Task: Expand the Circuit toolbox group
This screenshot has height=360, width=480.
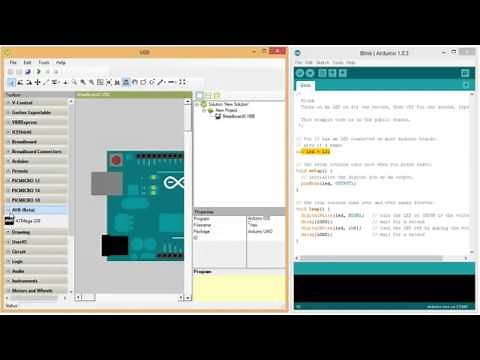Action: tap(37, 252)
